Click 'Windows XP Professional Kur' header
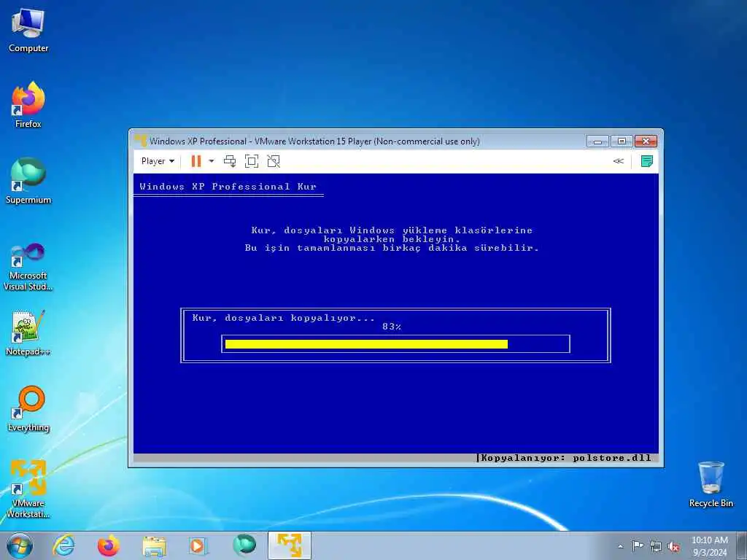Screen dimensions: 747x560 coord(228,187)
